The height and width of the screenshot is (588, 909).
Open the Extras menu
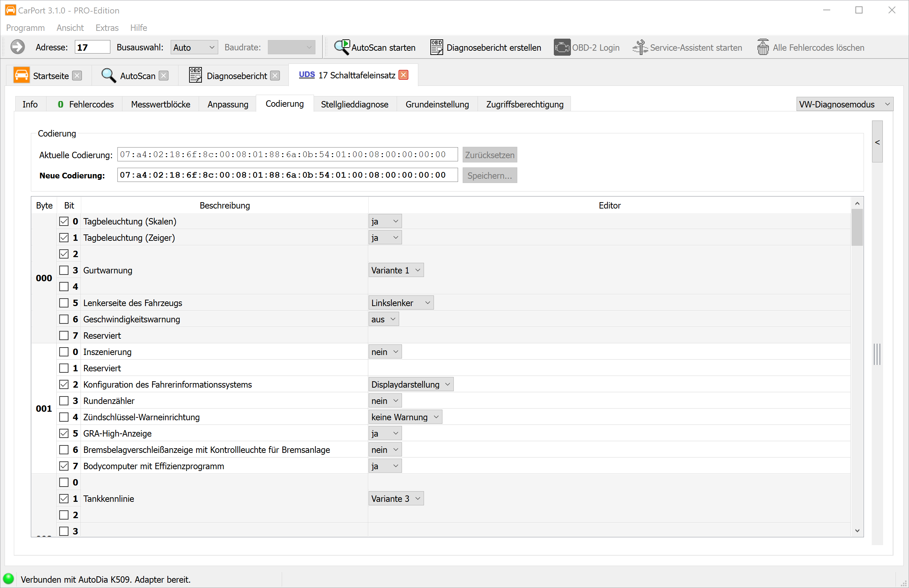(107, 28)
